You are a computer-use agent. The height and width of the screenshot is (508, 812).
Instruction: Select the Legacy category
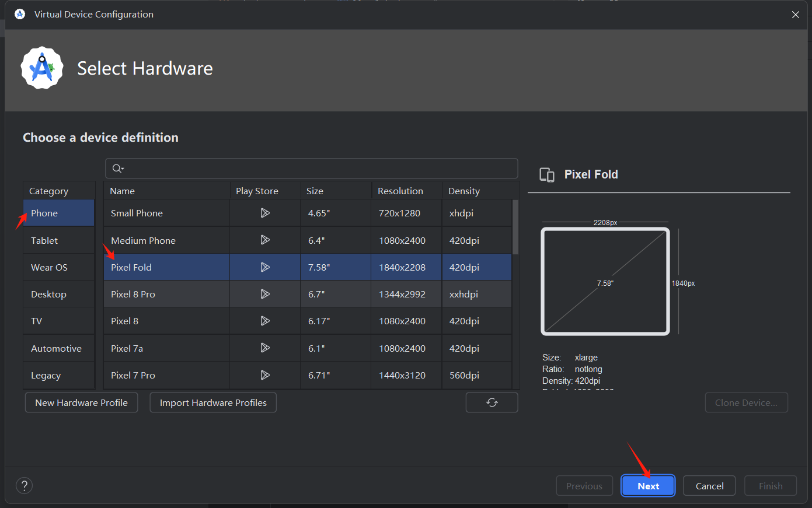pyautogui.click(x=59, y=375)
